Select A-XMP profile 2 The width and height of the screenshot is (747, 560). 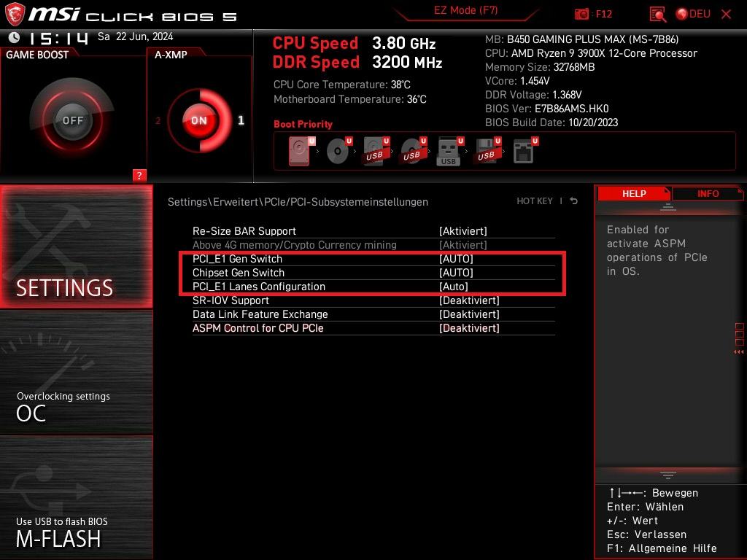tap(158, 120)
